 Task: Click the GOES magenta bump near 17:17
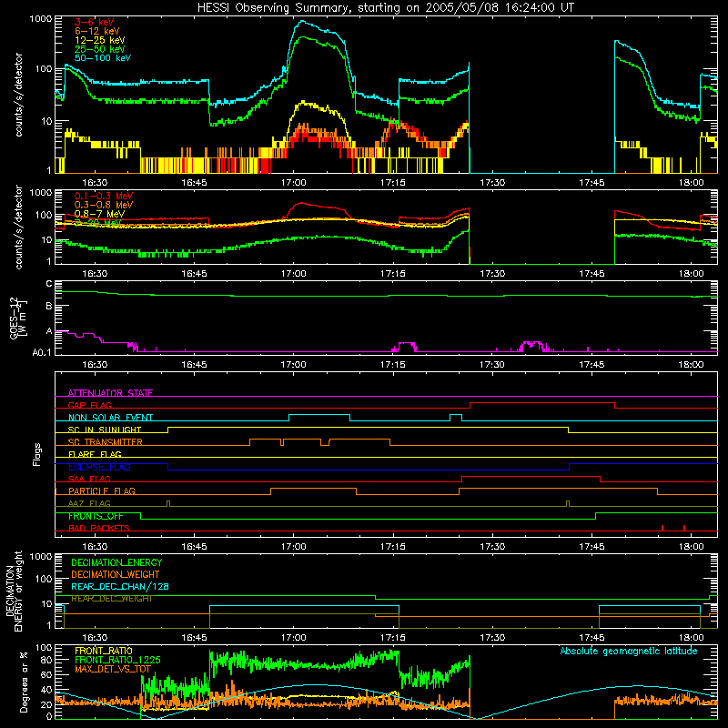click(407, 345)
